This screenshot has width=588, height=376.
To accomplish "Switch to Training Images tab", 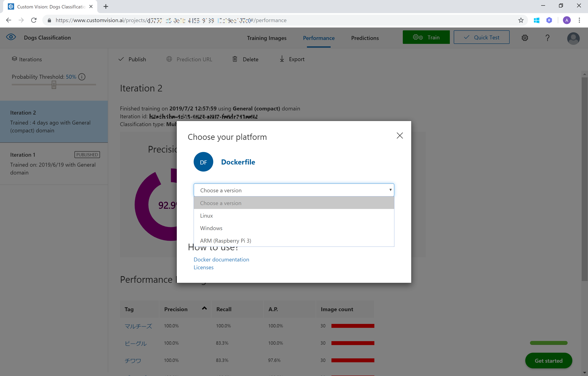I will coord(267,38).
